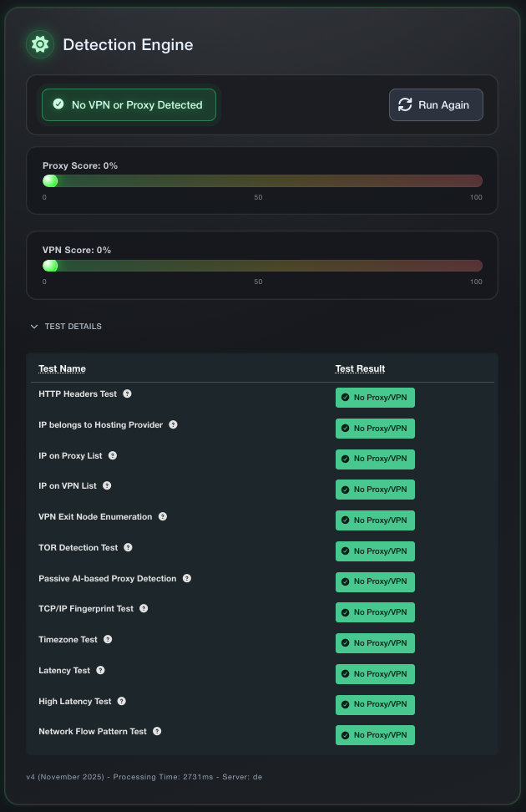Click the Latency Test result badge
This screenshot has width=526, height=812.
(x=375, y=673)
